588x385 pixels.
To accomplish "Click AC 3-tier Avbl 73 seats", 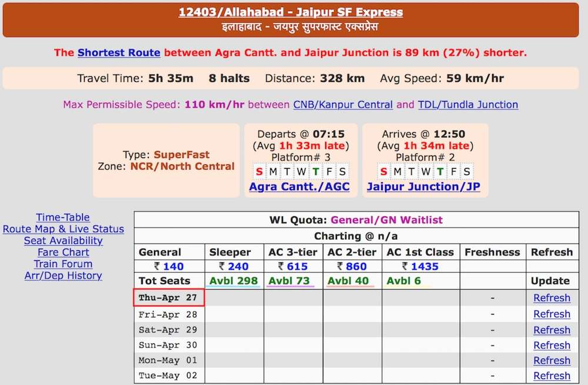I will (289, 281).
